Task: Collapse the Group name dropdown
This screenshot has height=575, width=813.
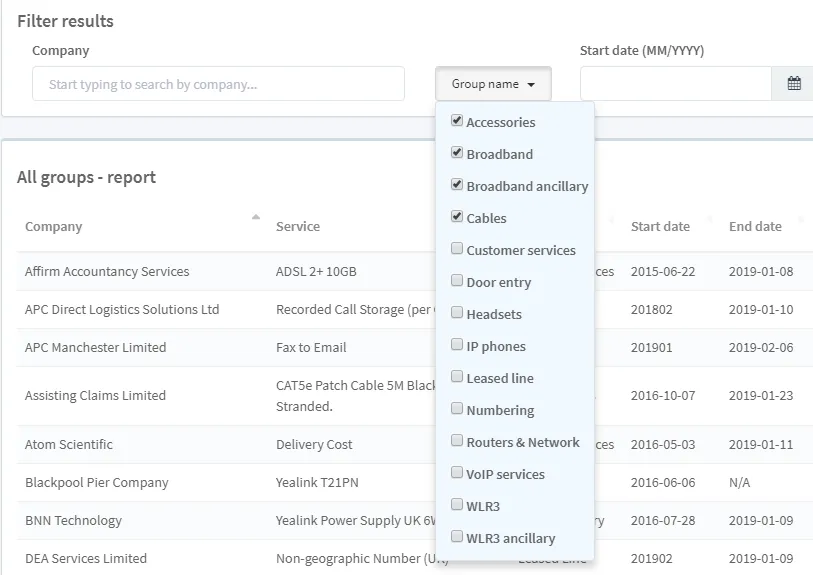Action: pyautogui.click(x=493, y=84)
